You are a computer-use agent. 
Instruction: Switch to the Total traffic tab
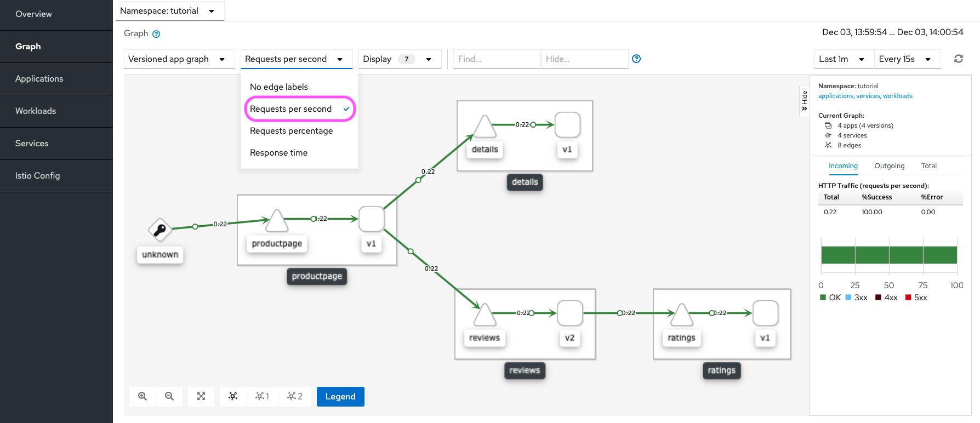point(928,166)
